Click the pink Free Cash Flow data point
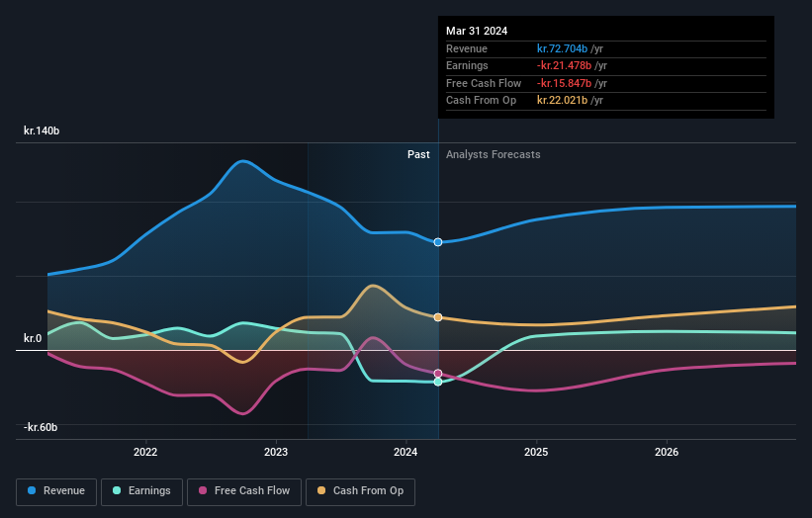 pos(438,373)
